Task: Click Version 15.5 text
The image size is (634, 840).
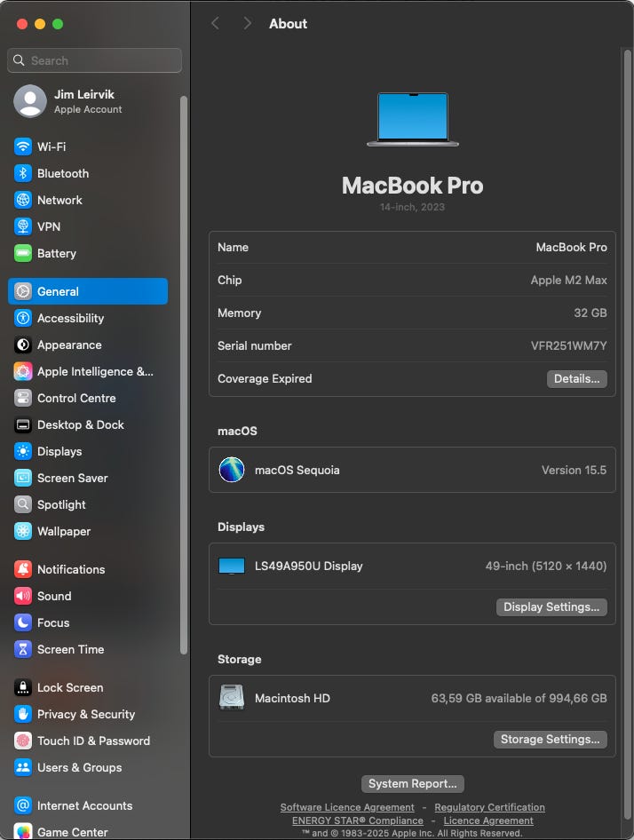Action: (x=574, y=471)
